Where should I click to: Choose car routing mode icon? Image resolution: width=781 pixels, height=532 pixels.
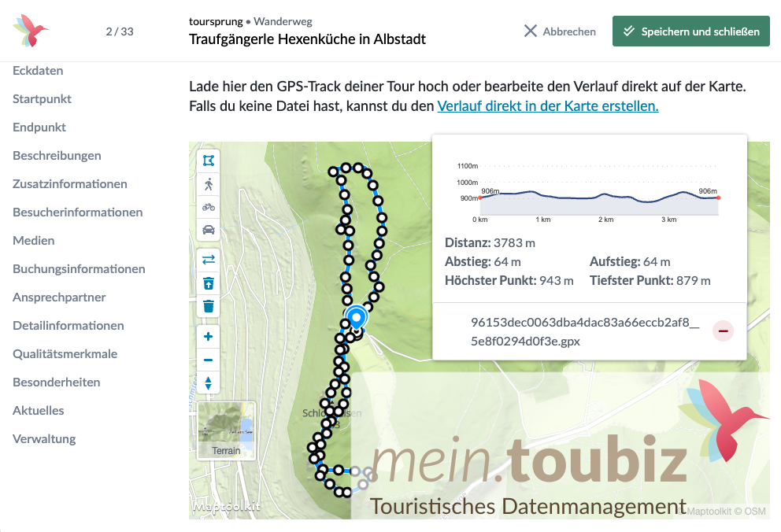coord(208,230)
